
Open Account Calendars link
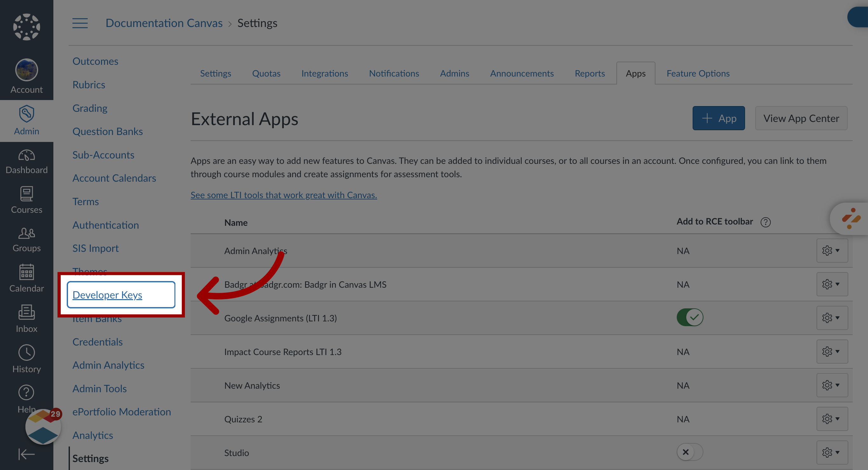(x=114, y=178)
